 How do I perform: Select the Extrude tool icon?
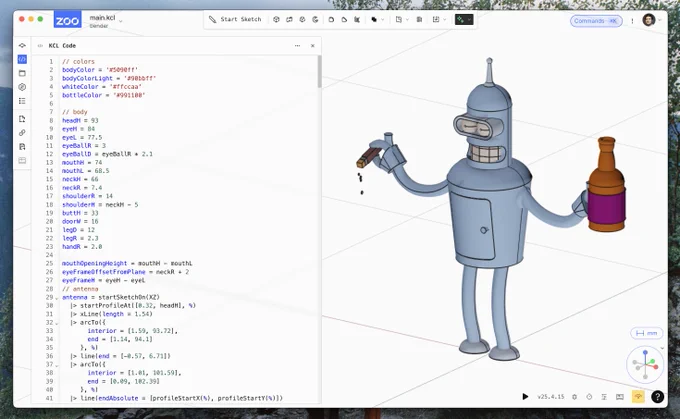pyautogui.click(x=276, y=20)
